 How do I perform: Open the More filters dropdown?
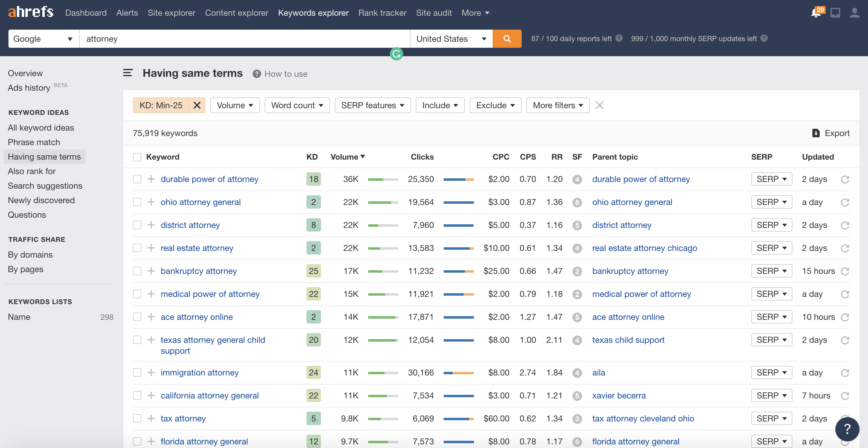click(x=558, y=105)
